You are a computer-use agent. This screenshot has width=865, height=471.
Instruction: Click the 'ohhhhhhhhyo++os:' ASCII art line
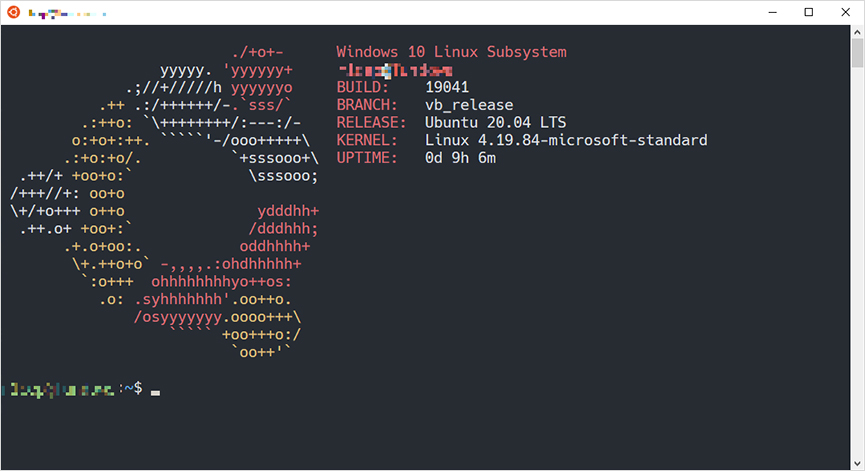tap(221, 281)
